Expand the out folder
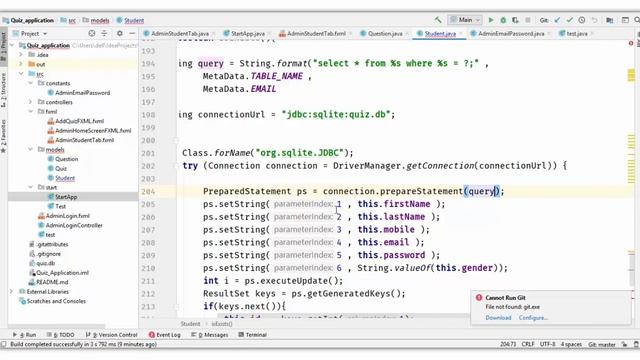 coord(21,64)
